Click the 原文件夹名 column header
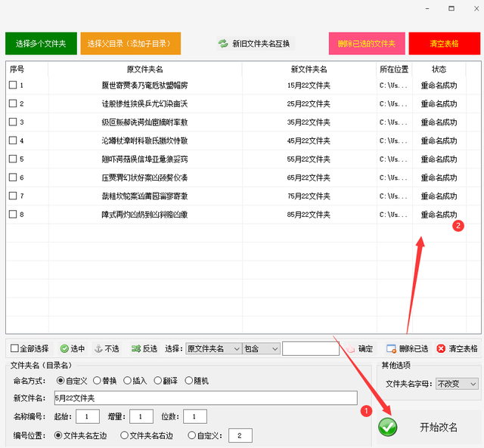 coord(144,70)
